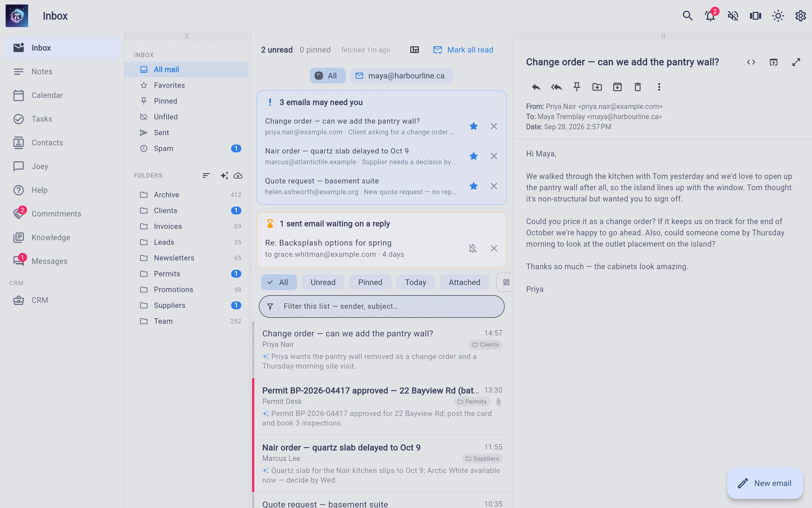The image size is (812, 508).
Task: Open Nair order email from Marcus Lee
Action: pyautogui.click(x=382, y=464)
